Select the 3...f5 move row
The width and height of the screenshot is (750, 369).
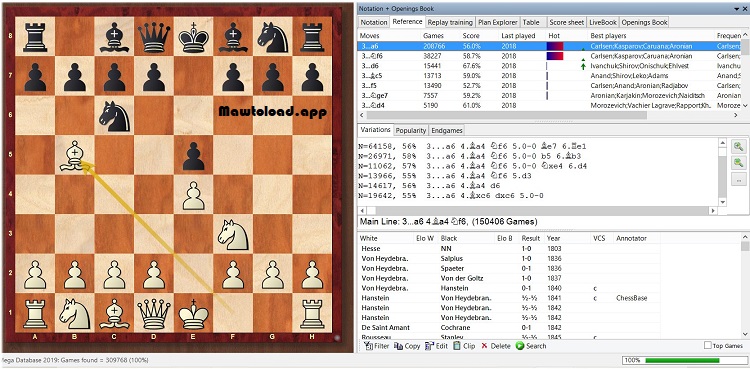pyautogui.click(x=549, y=85)
